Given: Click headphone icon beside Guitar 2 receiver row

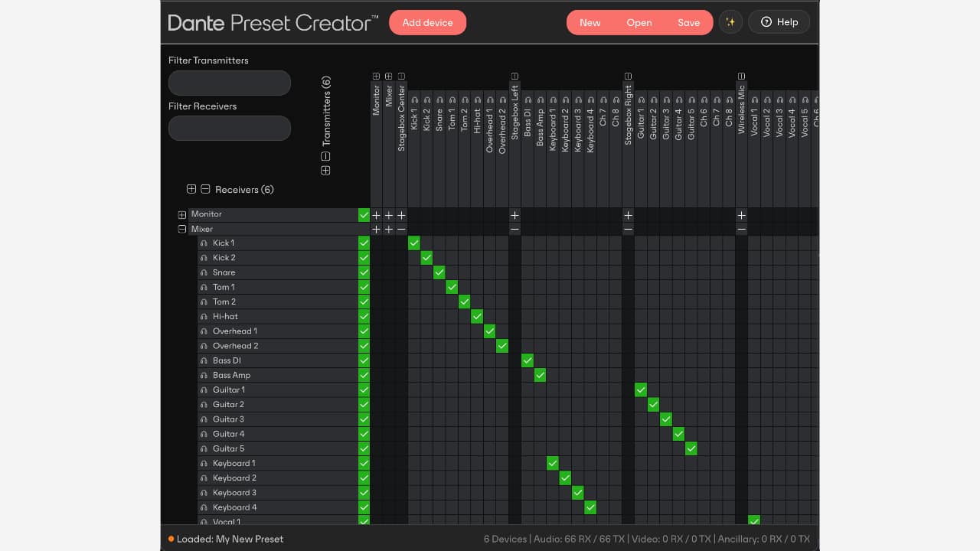Looking at the screenshot, I should [204, 405].
